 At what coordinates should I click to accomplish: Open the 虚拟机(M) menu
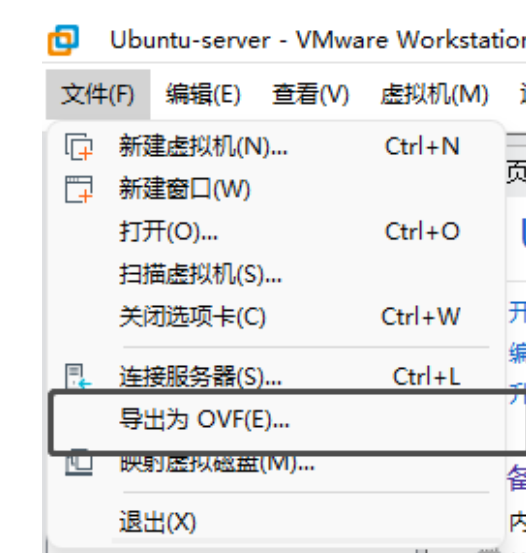(434, 95)
